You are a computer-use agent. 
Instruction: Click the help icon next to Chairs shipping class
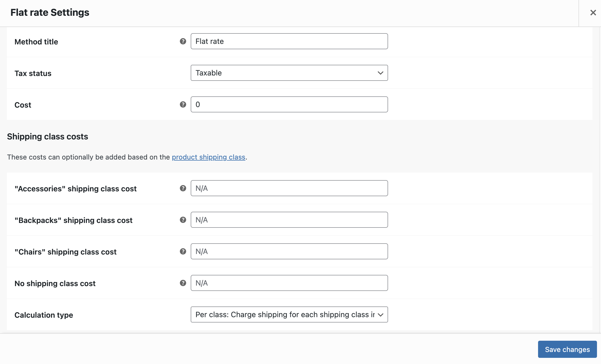pyautogui.click(x=182, y=251)
